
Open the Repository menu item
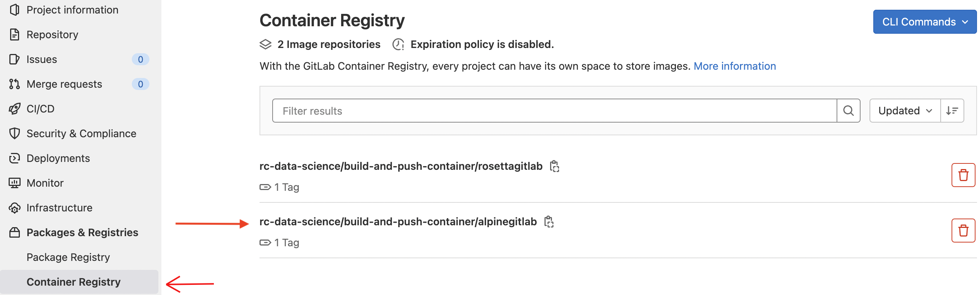pyautogui.click(x=52, y=34)
